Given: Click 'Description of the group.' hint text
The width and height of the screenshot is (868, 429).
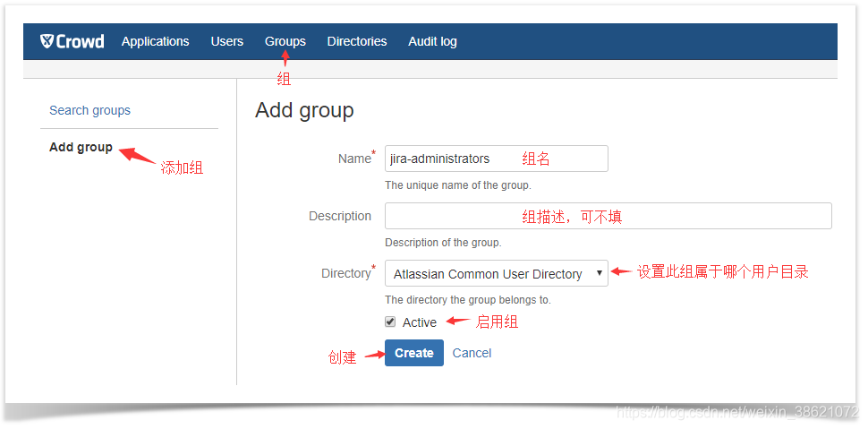Looking at the screenshot, I should (443, 243).
